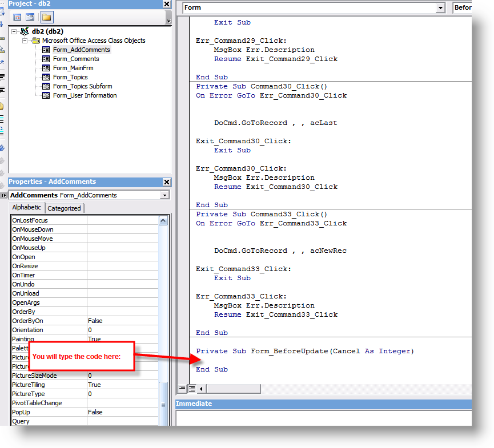494x448 pixels.
Task: Select the OnOpen property
Action: tap(23, 257)
